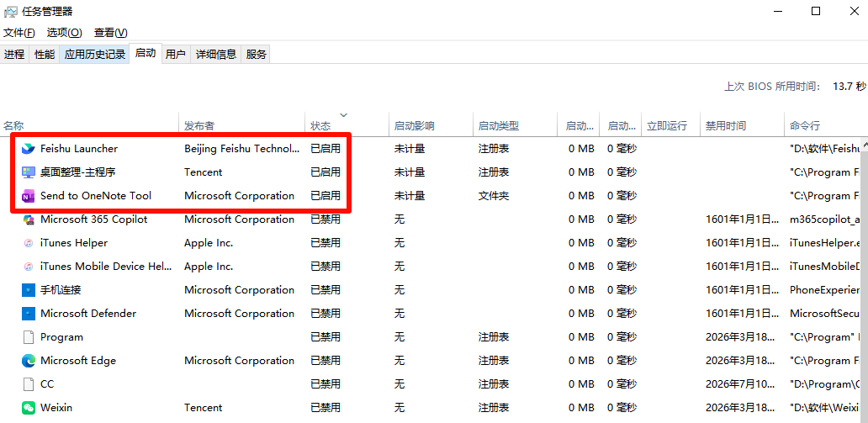Click the Send to OneNote Tool icon
The image size is (868, 423).
29,195
